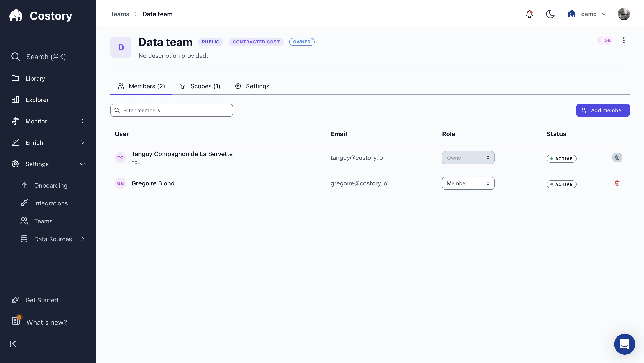
Task: Open the Intercom chat bubble
Action: coord(625,344)
